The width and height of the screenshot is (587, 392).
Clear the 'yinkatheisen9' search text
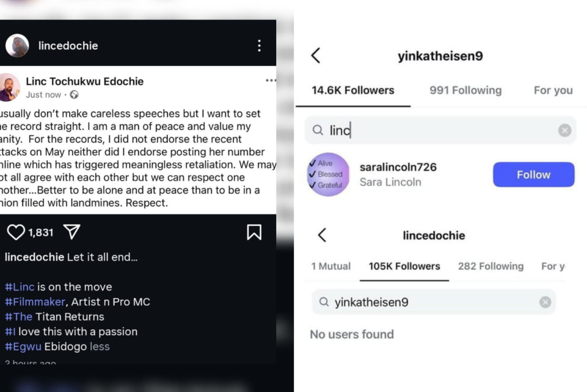(x=545, y=302)
